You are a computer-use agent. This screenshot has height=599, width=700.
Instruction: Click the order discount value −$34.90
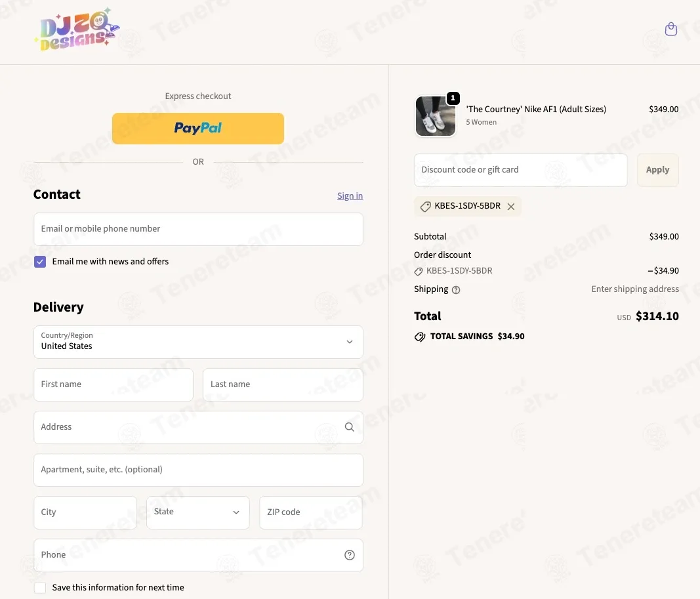point(663,271)
